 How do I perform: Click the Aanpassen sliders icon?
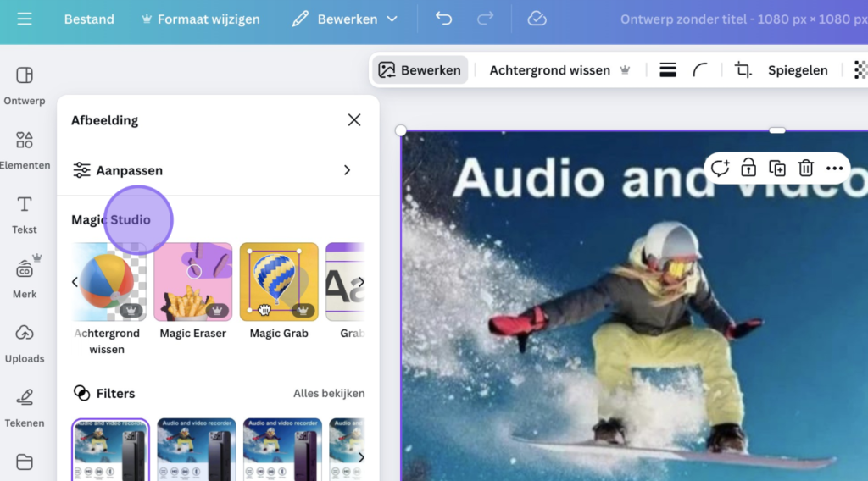81,170
